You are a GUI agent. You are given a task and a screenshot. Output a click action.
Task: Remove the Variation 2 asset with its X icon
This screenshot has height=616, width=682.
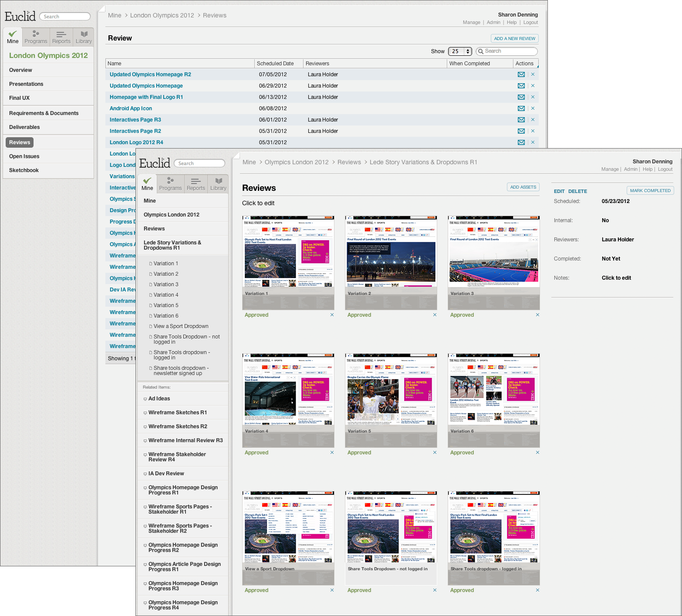[x=435, y=315]
